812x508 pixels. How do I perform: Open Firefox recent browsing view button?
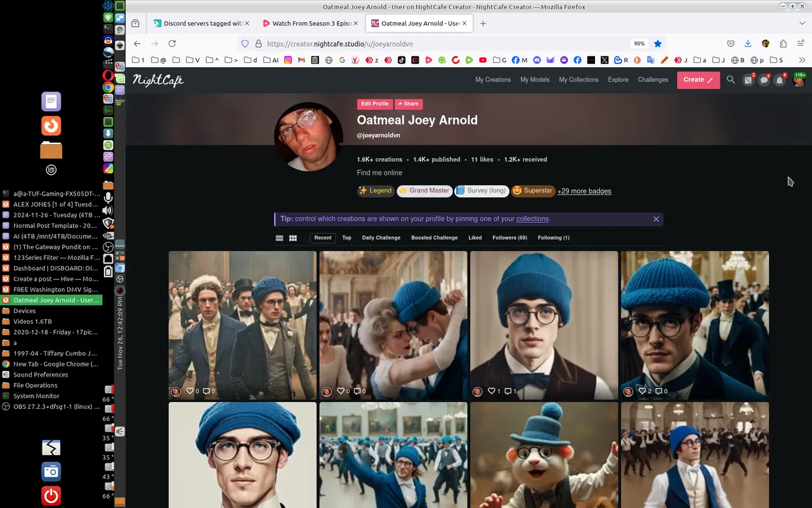tap(135, 23)
